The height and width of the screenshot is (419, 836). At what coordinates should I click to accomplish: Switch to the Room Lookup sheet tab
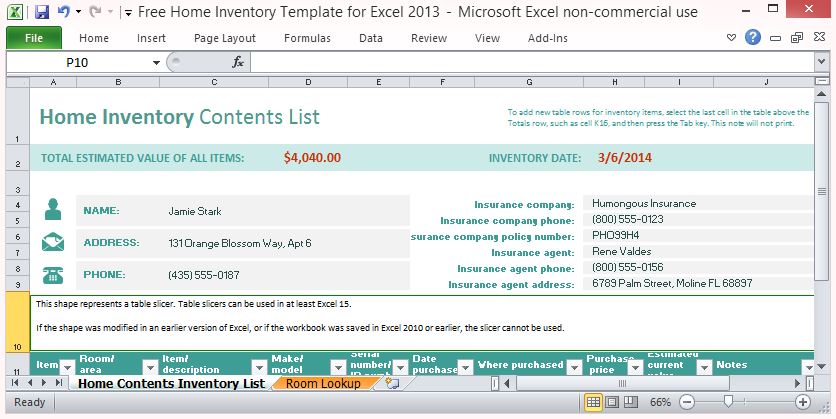[x=322, y=383]
